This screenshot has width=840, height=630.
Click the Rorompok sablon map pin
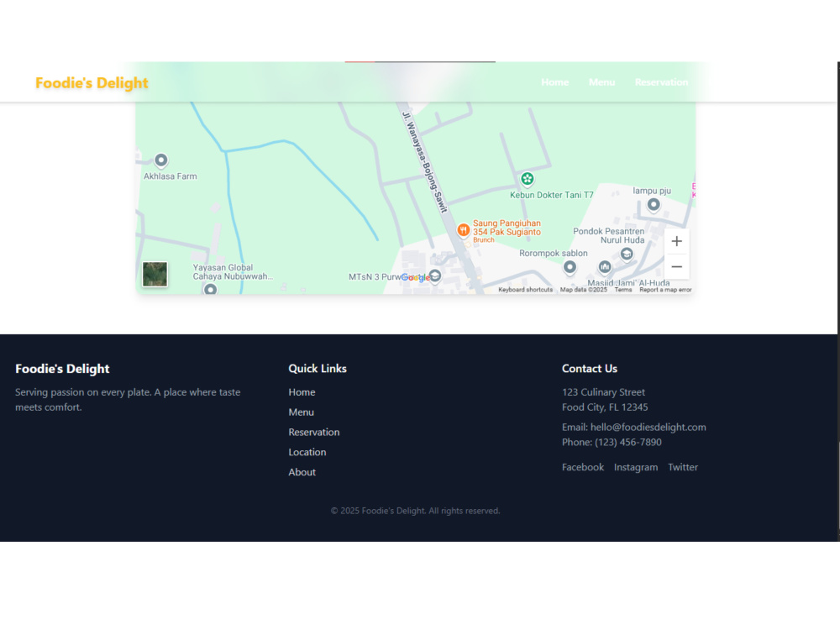pos(570,266)
